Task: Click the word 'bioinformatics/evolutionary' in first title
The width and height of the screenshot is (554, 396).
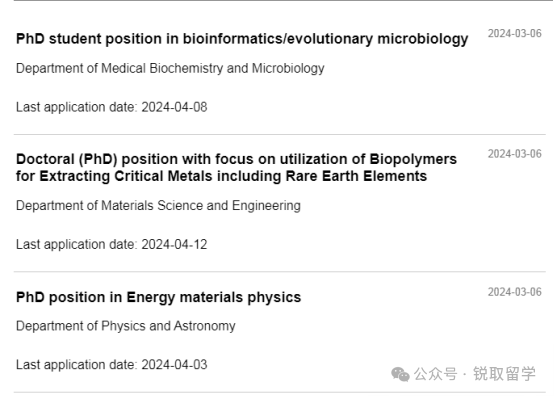Action: point(278,39)
